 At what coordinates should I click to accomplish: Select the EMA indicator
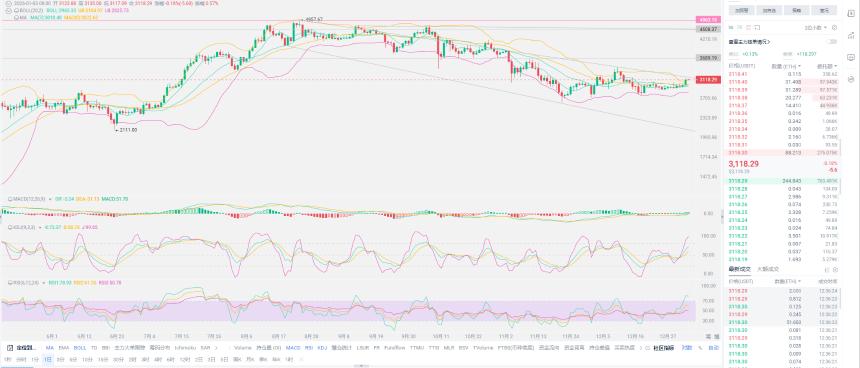point(64,347)
